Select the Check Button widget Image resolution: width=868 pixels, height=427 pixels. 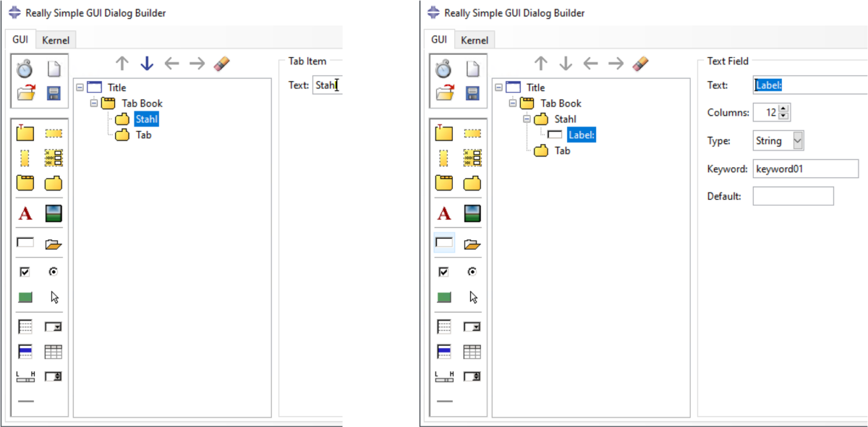pos(25,271)
